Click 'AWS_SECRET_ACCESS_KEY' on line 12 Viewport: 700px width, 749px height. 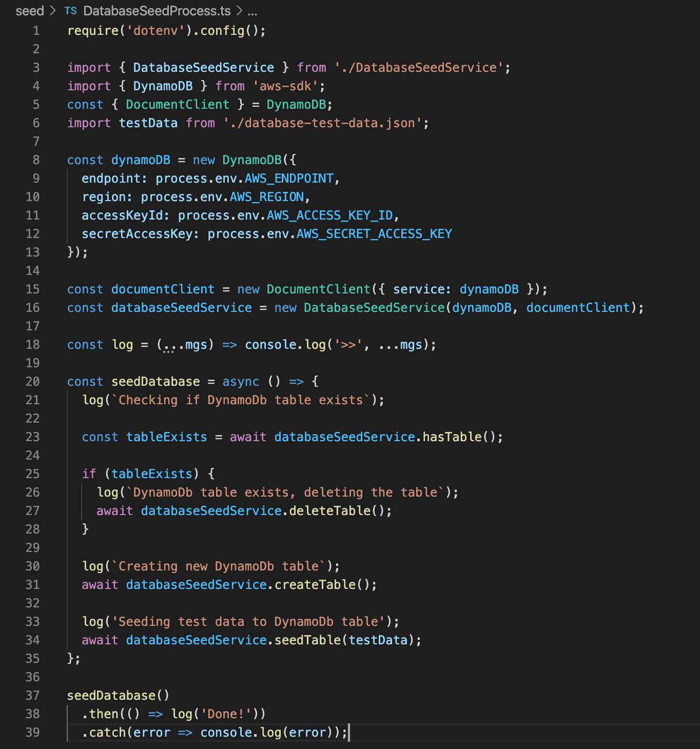point(374,234)
